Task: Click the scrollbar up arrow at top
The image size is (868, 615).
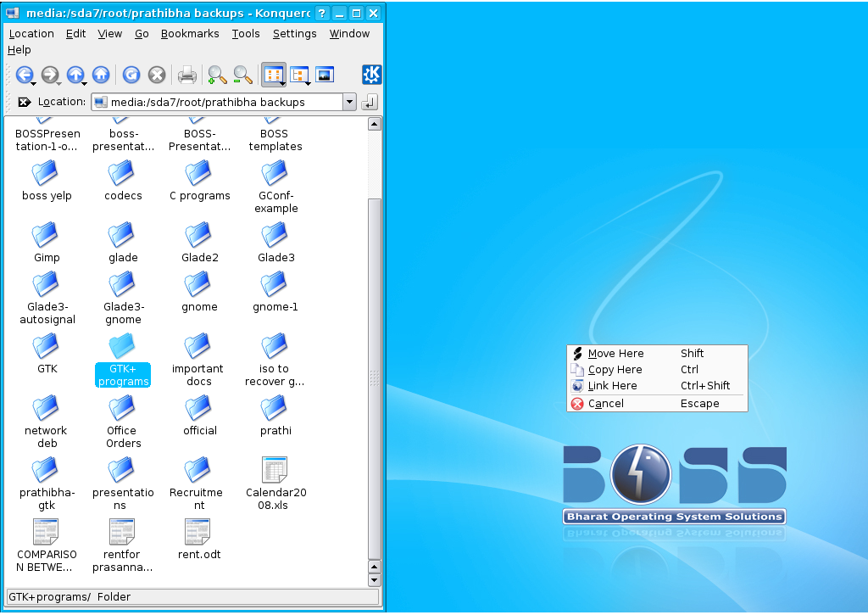Action: [x=374, y=124]
